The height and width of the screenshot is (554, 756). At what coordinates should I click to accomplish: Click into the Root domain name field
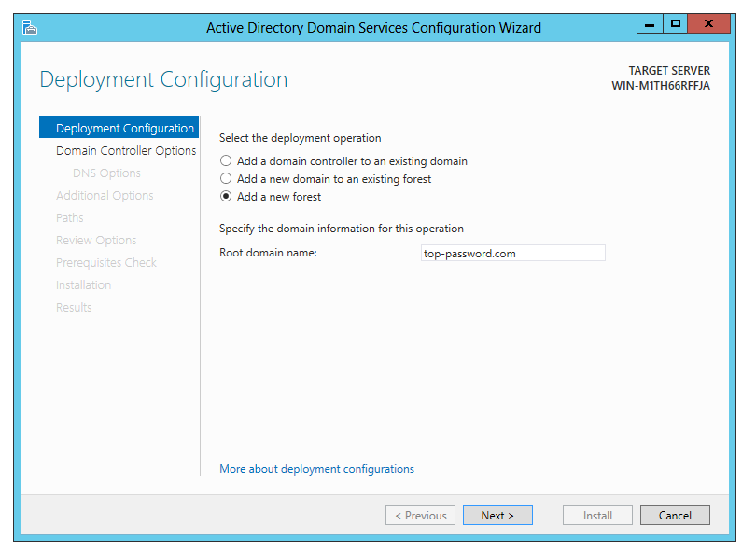point(512,253)
